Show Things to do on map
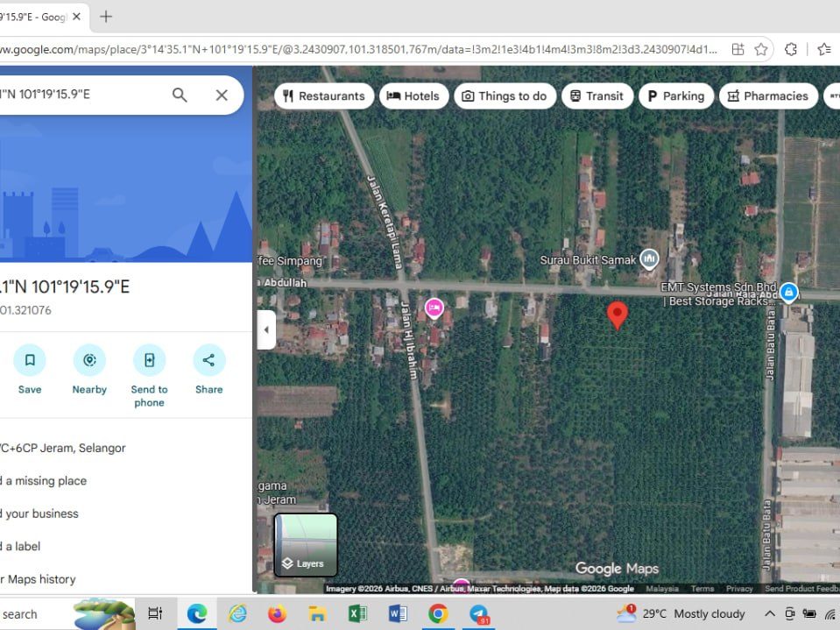Image resolution: width=840 pixels, height=630 pixels. tap(505, 96)
